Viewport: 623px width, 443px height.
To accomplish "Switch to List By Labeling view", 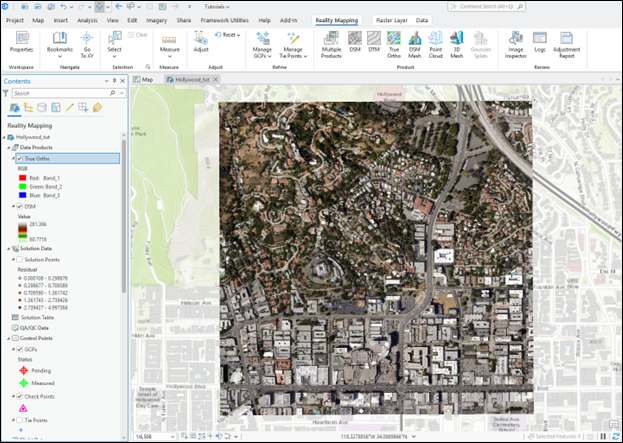I will pos(97,107).
